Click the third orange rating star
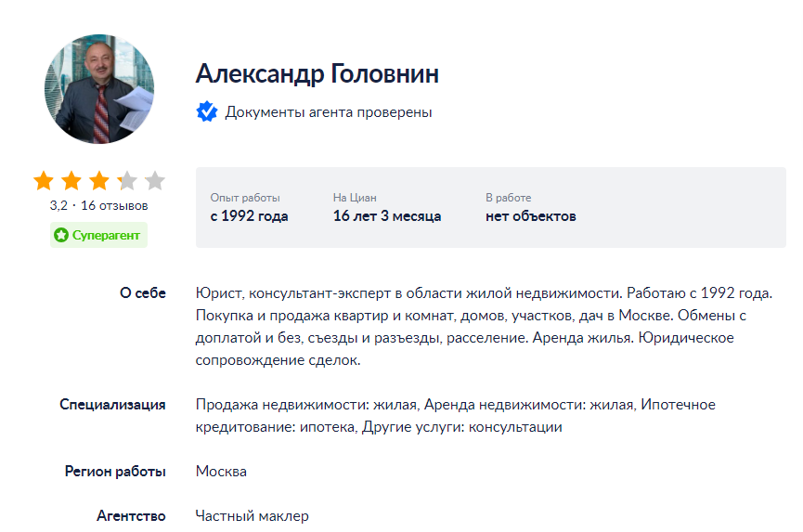This screenshot has width=803, height=532. pyautogui.click(x=98, y=181)
